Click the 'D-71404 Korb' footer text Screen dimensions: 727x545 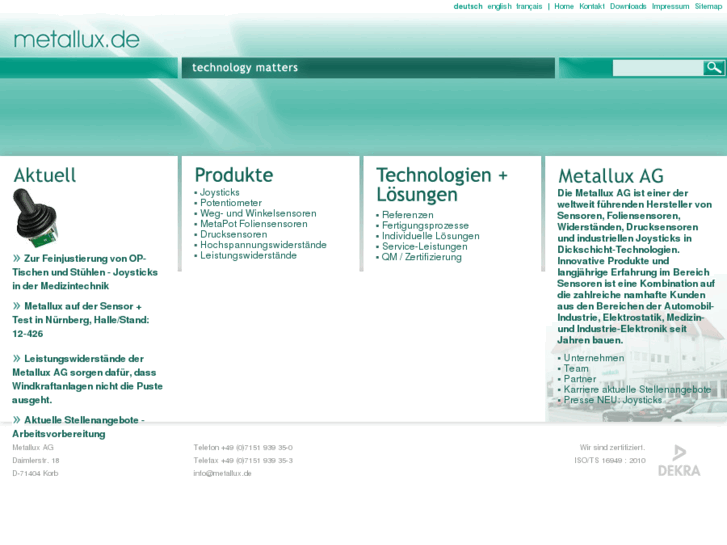35,473
